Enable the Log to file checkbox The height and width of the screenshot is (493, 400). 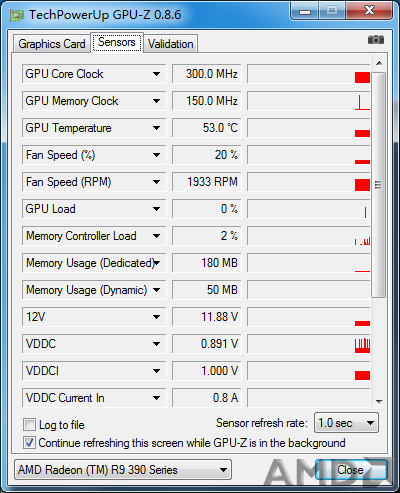point(29,425)
